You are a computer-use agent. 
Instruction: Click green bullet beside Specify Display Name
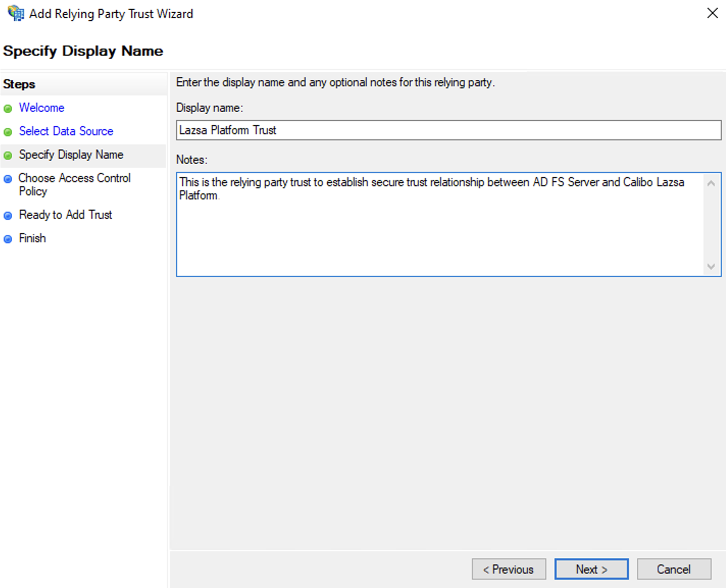pos(8,156)
